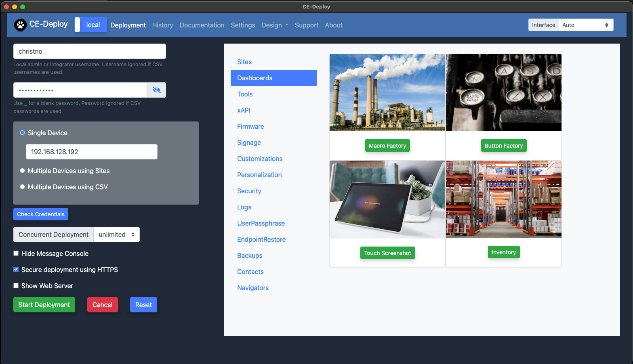Screen dimensions: 633x364
Task: Click the device IP address input field
Action: (x=92, y=152)
